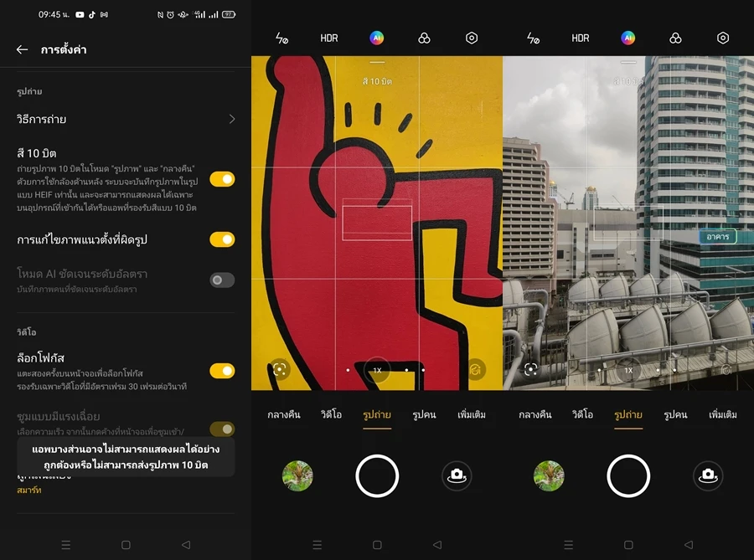Tap the back arrow beside การตั้งค่า
Screen dimensions: 754x560
pyautogui.click(x=23, y=50)
